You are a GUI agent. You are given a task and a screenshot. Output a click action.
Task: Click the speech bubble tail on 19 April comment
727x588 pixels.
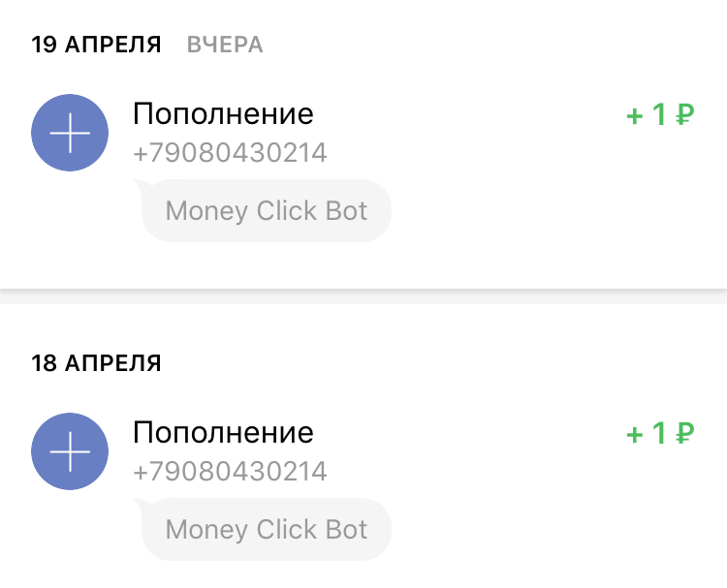click(139, 185)
